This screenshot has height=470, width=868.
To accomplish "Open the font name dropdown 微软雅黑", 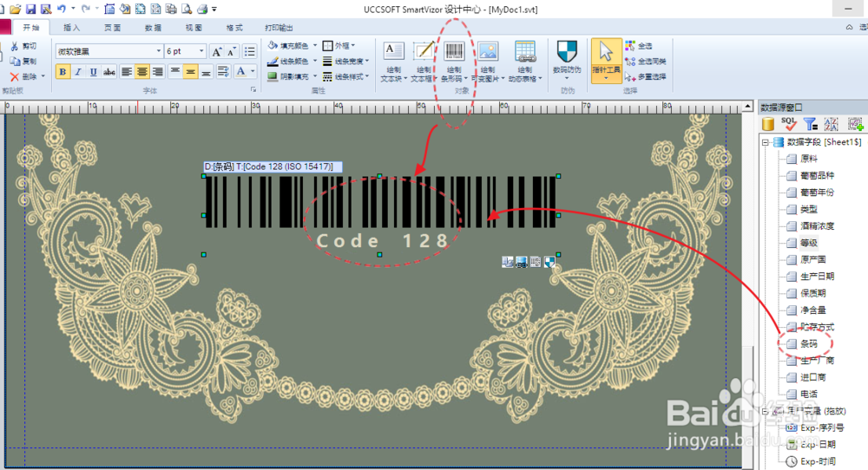I will 158,51.
